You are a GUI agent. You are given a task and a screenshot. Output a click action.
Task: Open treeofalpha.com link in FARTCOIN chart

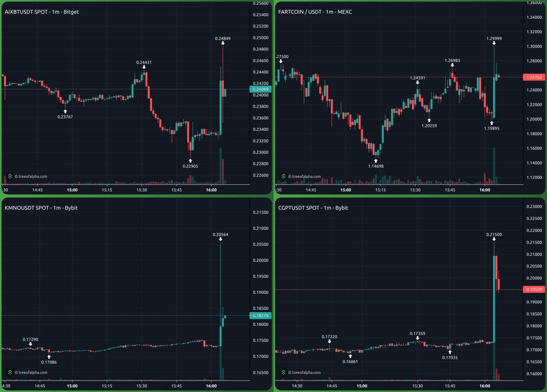[304, 176]
